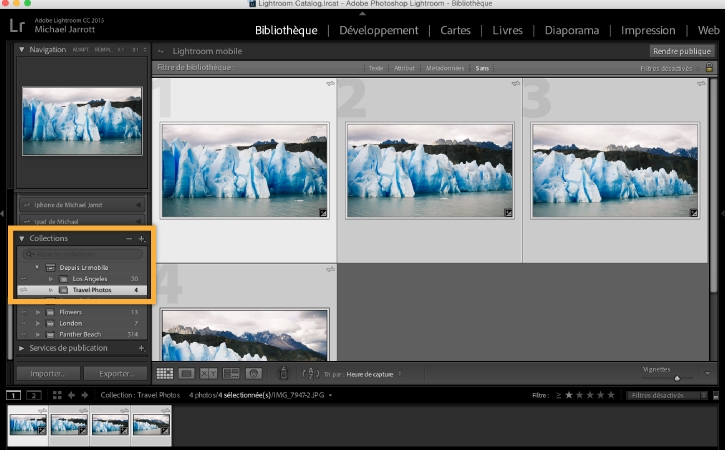Click filmstrip grid view shortcut icon
This screenshot has width=725, height=450.
57,395
